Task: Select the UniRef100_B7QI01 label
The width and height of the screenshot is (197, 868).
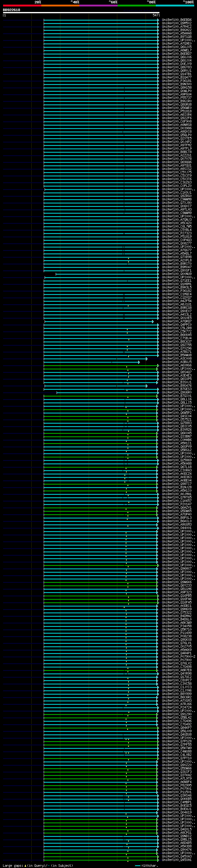Action: click(176, 396)
